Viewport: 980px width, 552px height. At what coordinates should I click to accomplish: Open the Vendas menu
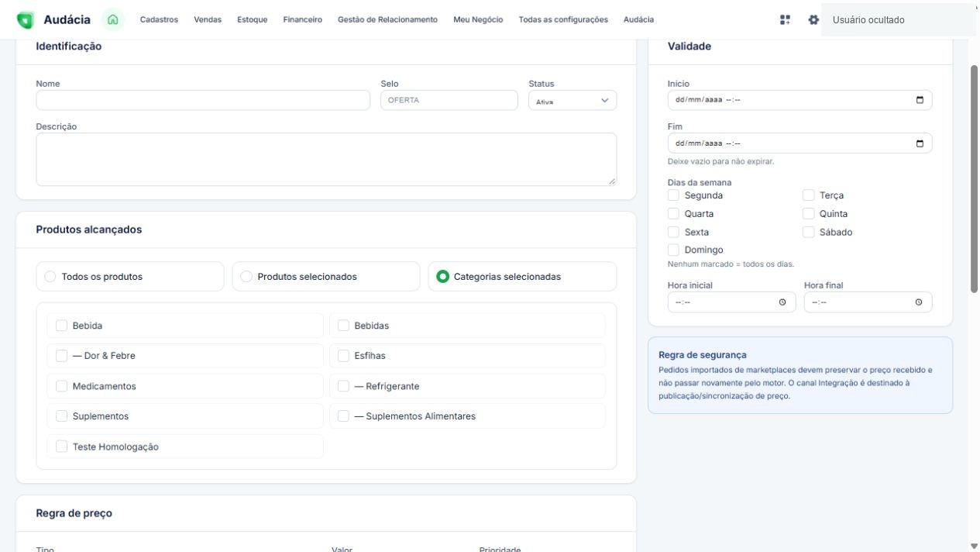pyautogui.click(x=208, y=20)
